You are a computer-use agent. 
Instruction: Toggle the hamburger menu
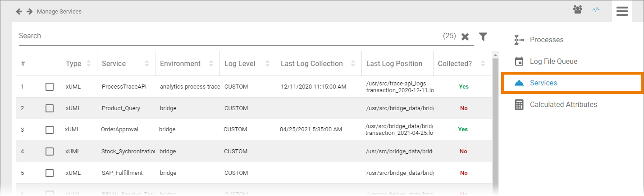coord(622,11)
